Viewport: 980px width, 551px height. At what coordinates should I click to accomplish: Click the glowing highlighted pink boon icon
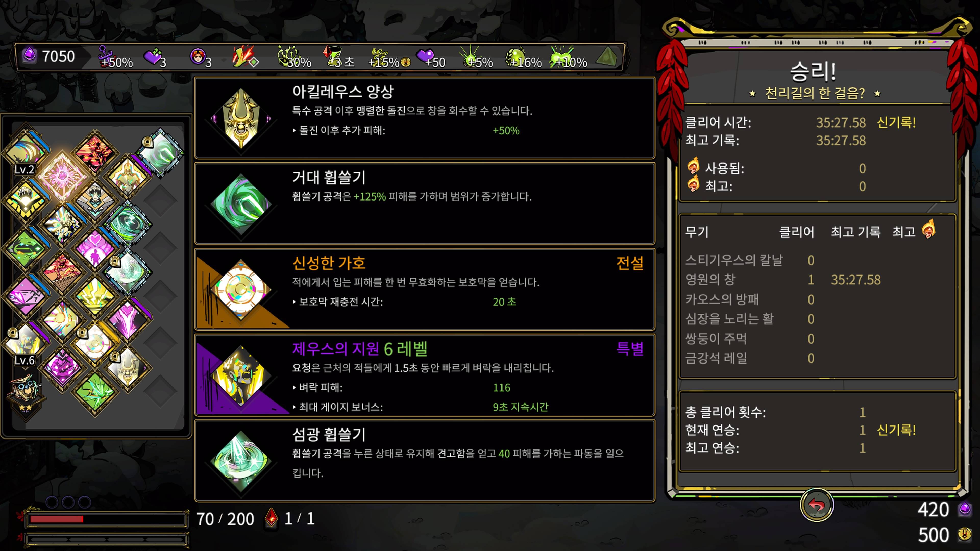click(x=62, y=176)
